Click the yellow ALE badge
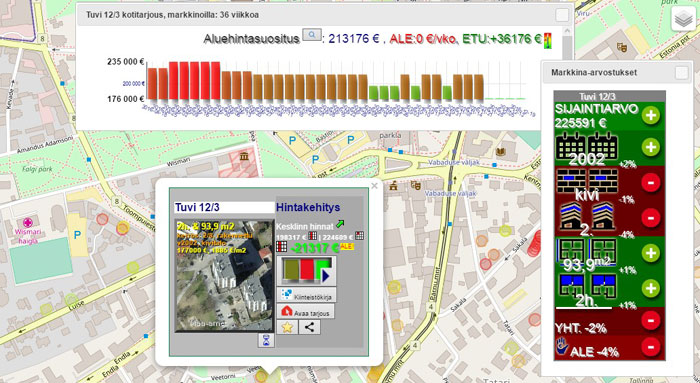700x383 pixels. (x=347, y=246)
